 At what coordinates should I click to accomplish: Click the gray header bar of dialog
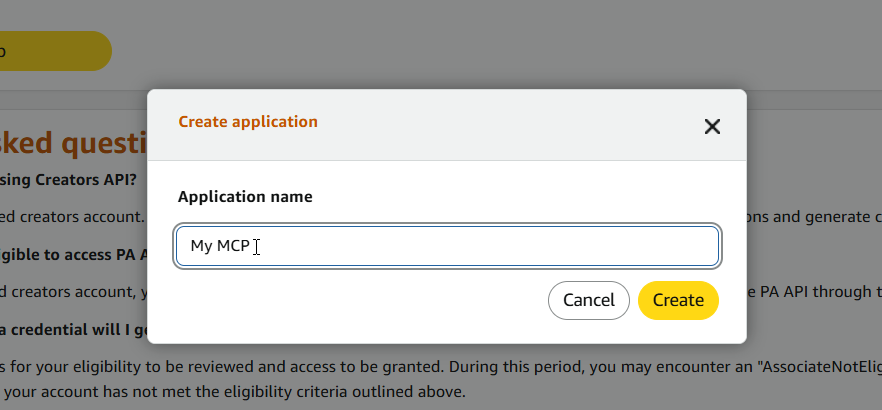coord(447,125)
